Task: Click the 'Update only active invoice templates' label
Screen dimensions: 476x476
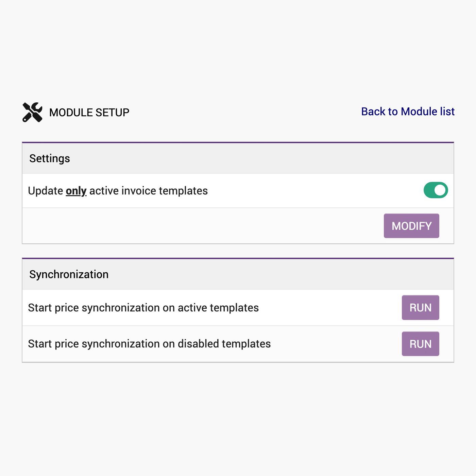Action: pos(118,191)
